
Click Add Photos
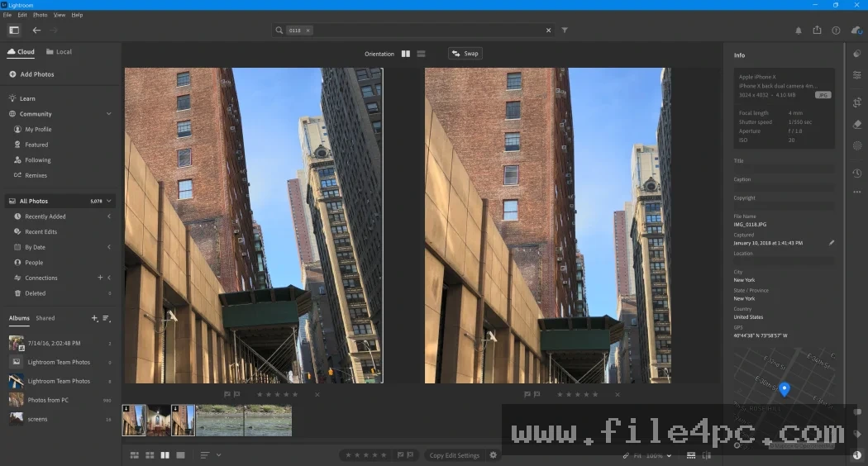[x=31, y=74]
